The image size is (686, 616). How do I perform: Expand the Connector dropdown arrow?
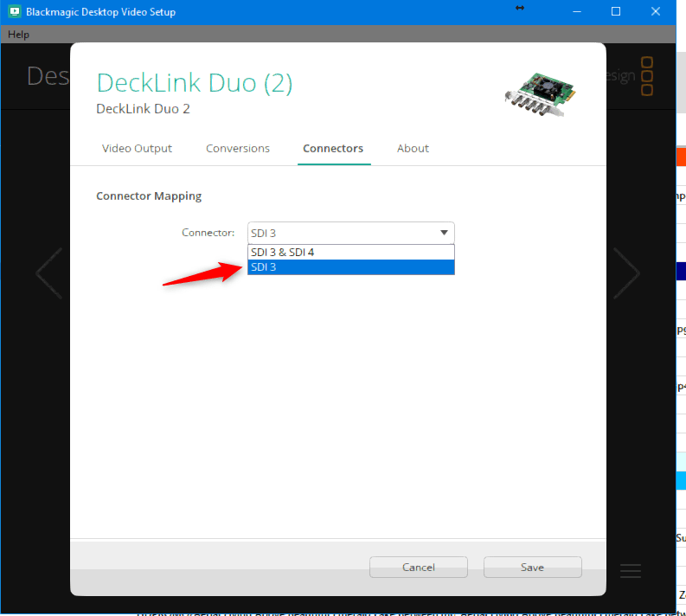click(444, 233)
